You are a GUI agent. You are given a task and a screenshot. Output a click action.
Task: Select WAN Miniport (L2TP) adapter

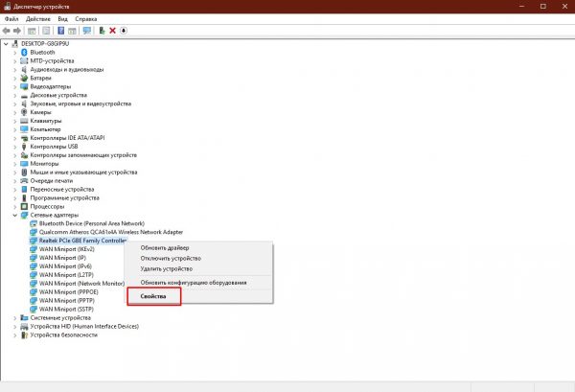tap(66, 275)
